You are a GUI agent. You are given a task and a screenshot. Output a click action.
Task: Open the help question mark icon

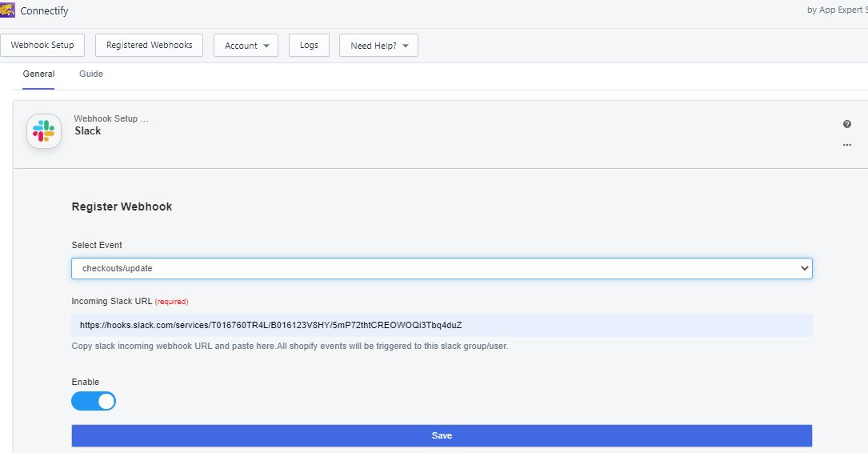tap(847, 124)
